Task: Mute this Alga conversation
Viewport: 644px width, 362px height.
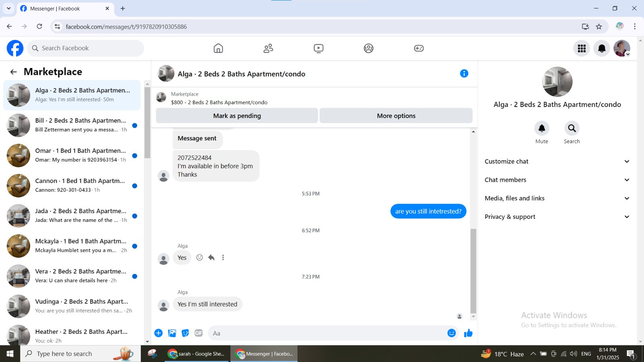Action: click(542, 128)
